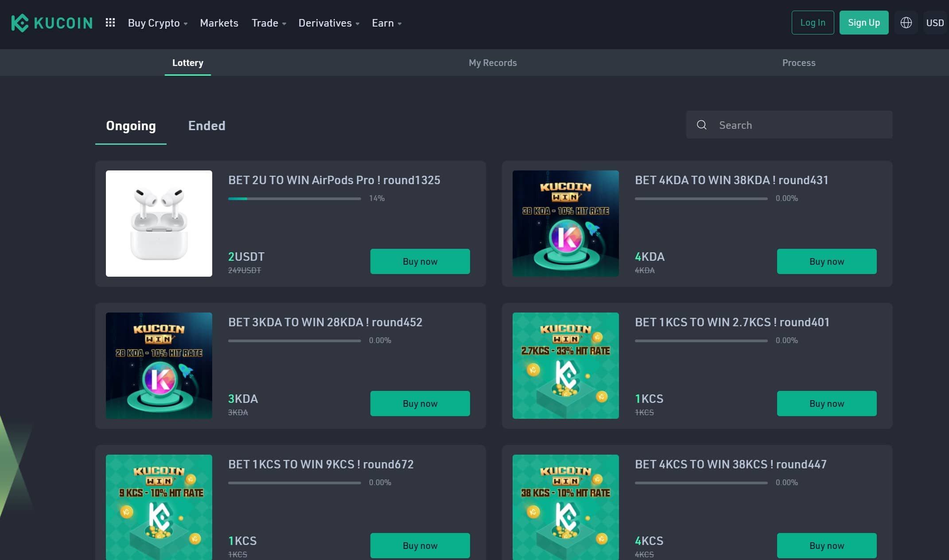Screen dimensions: 949x560
Task: Click the search magnifier icon
Action: [702, 125]
